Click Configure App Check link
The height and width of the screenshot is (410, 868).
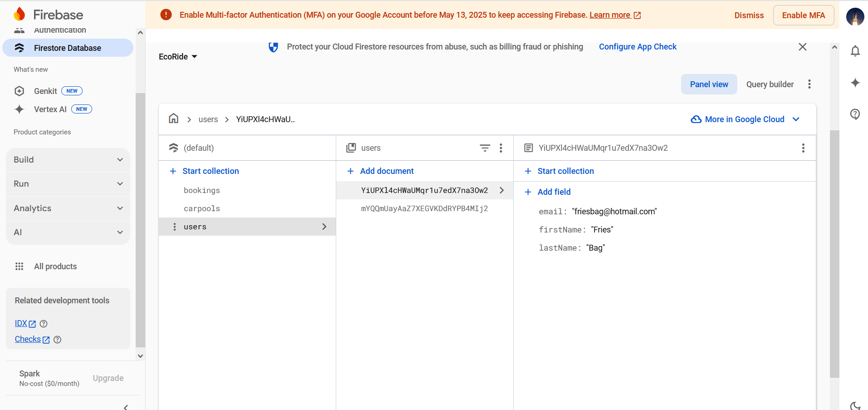point(638,47)
